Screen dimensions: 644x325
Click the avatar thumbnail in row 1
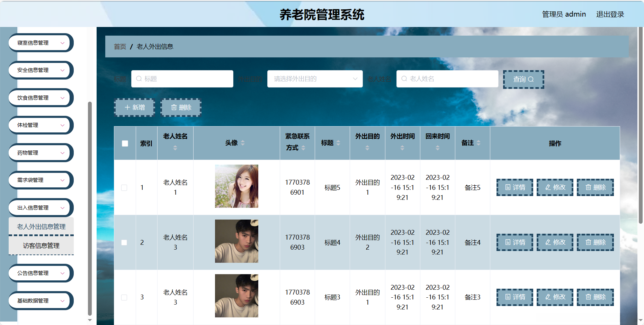tap(236, 186)
